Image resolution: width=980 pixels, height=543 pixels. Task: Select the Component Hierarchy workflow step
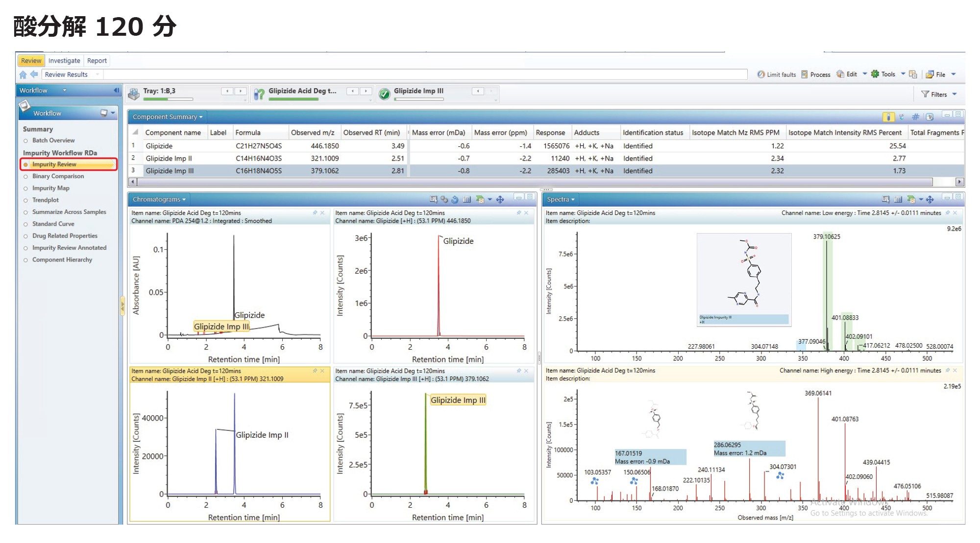[x=62, y=260]
